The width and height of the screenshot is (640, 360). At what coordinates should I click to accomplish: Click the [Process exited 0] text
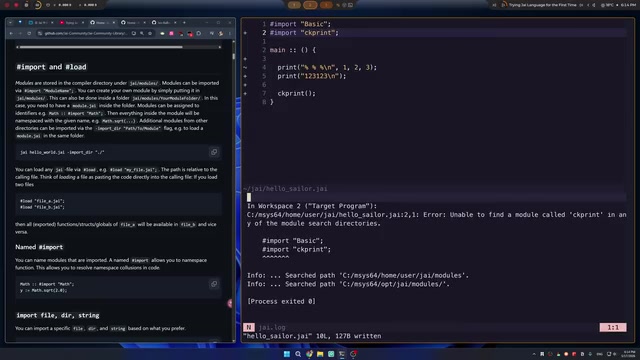281,301
